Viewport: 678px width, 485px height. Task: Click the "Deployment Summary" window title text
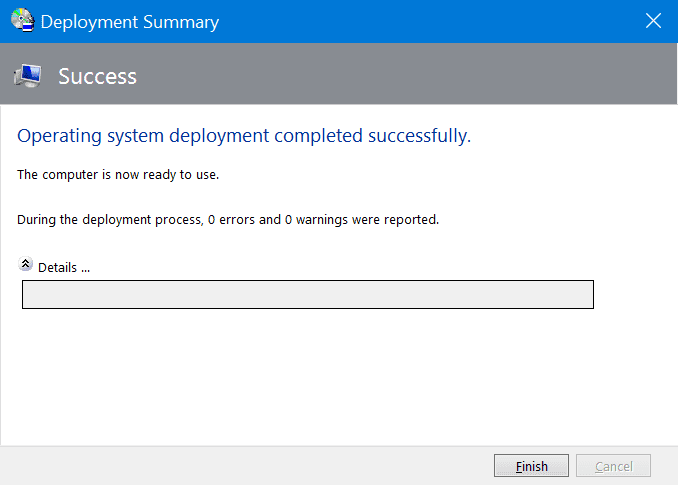(x=130, y=22)
